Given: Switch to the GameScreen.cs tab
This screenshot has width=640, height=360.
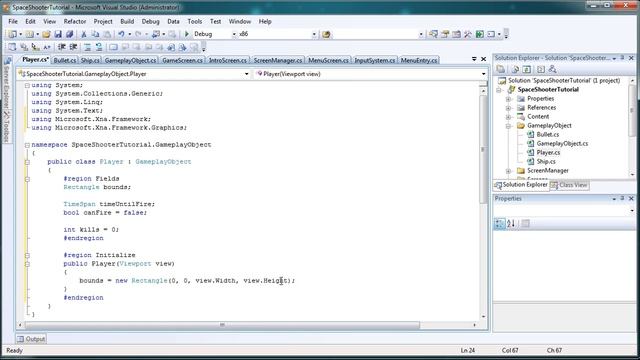Looking at the screenshot, I should (x=182, y=60).
